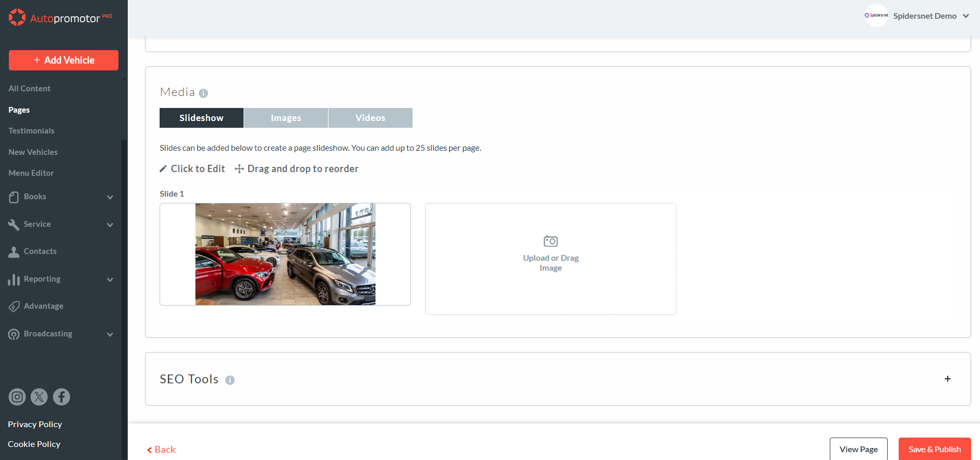This screenshot has height=460, width=980.
Task: Go Back using the Back link
Action: click(x=161, y=450)
